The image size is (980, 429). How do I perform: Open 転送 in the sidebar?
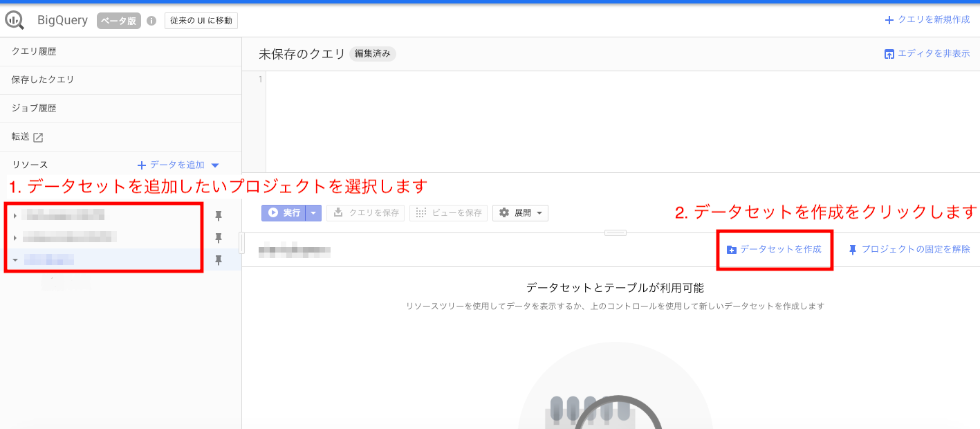[x=120, y=137]
